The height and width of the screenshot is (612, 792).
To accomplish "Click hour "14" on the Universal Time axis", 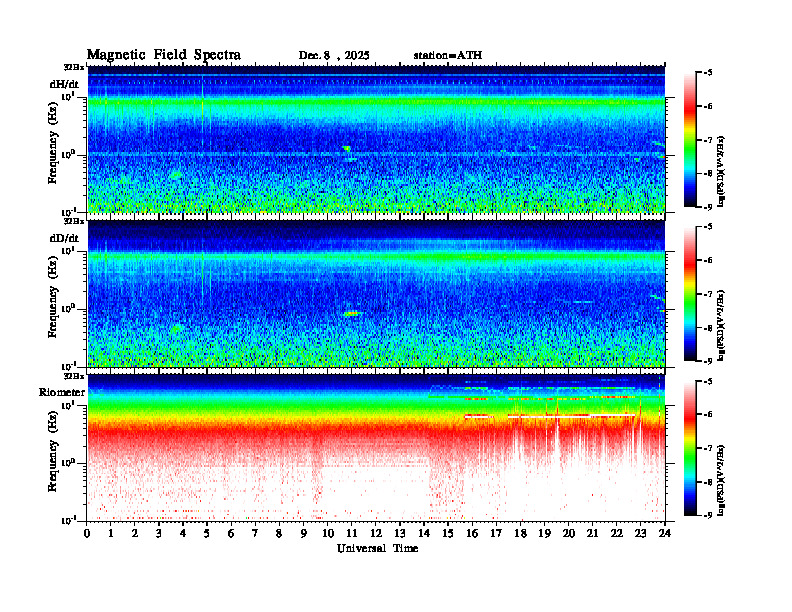I will click(424, 534).
